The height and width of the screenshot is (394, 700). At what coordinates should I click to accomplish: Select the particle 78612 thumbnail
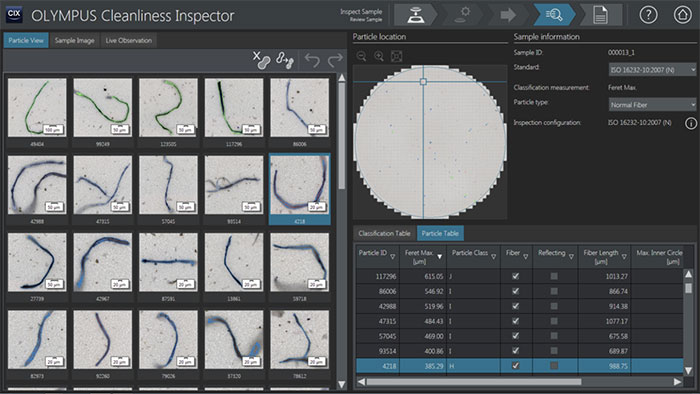300,339
